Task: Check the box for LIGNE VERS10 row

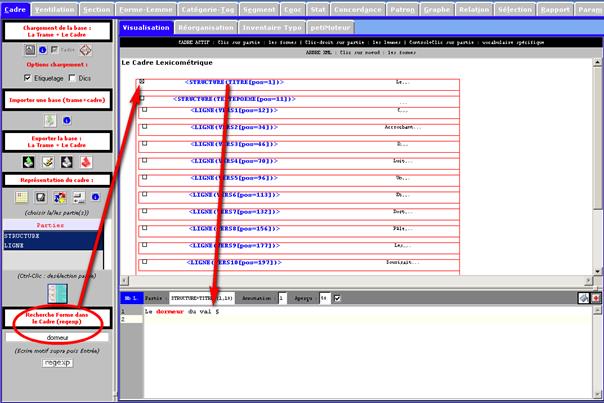Action: point(144,262)
